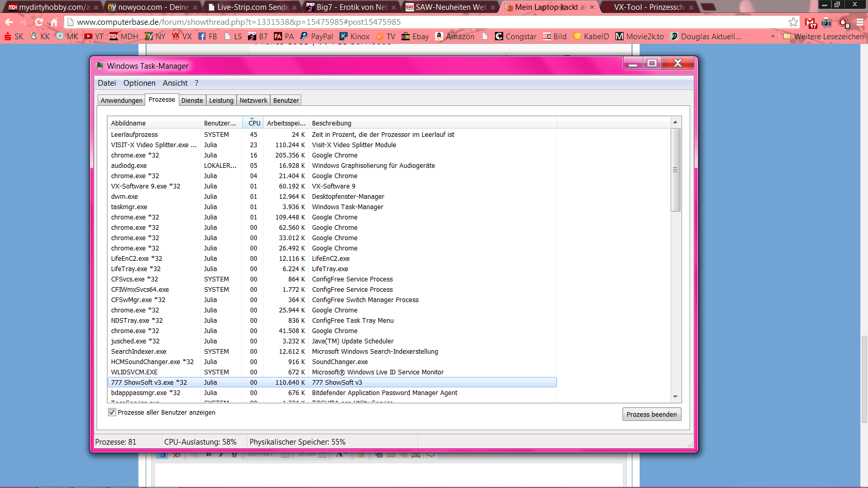This screenshot has width=868, height=488.
Task: Go back using the browser back arrow
Action: click(x=9, y=22)
